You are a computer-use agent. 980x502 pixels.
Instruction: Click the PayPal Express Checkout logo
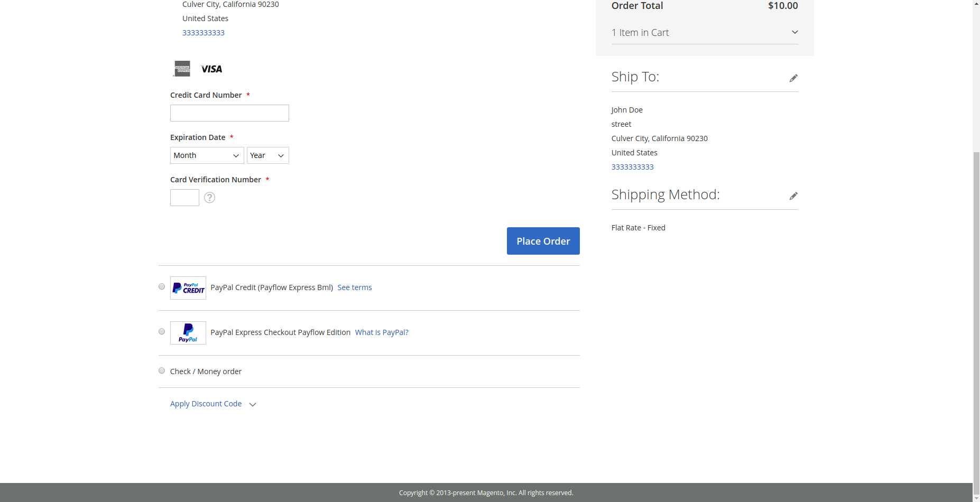(x=188, y=333)
